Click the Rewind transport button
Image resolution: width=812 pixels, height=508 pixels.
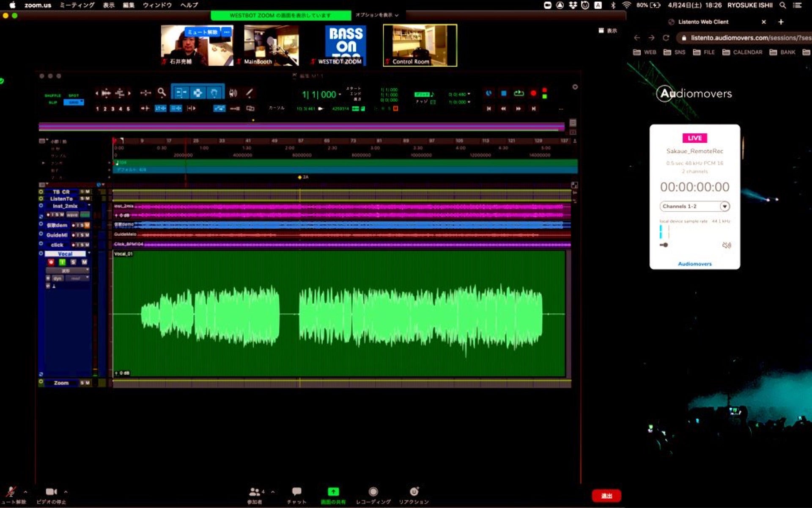tap(504, 109)
